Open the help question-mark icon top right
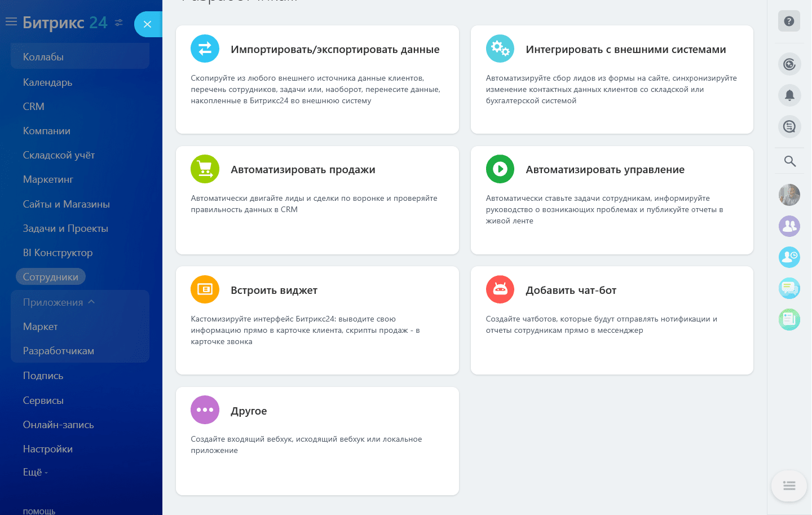The height and width of the screenshot is (515, 812). (789, 21)
